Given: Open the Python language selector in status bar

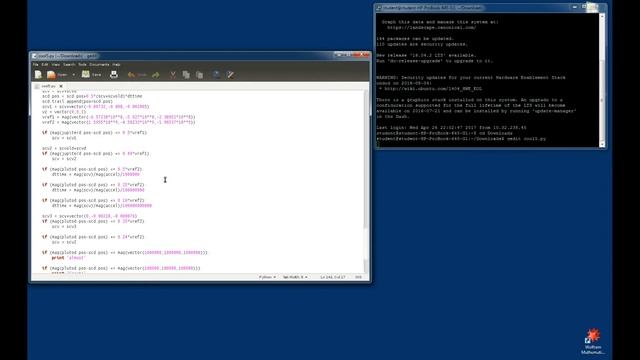Looking at the screenshot, I should point(267,277).
